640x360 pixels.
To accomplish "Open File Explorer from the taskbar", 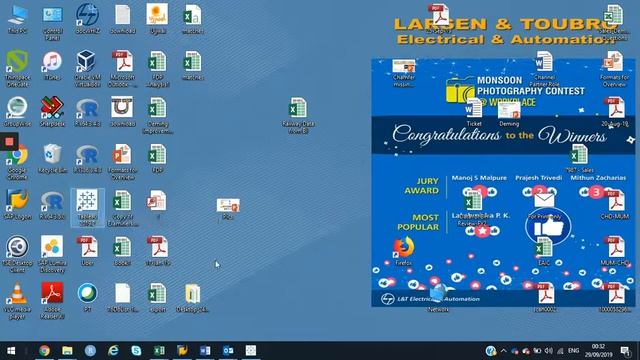I will (67, 351).
